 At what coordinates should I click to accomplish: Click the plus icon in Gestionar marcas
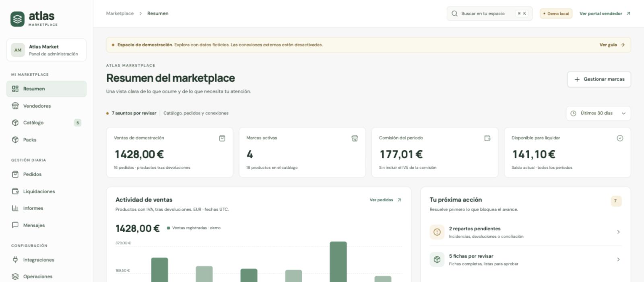pyautogui.click(x=577, y=79)
